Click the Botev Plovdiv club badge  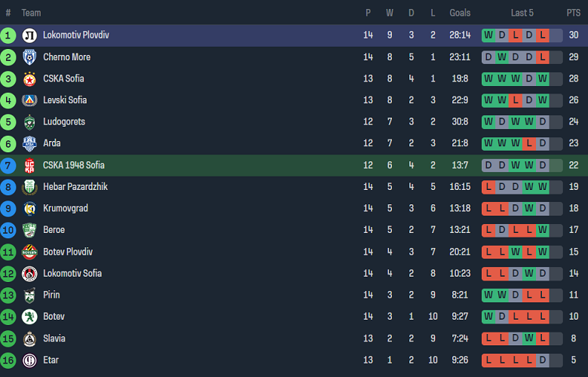pos(29,252)
